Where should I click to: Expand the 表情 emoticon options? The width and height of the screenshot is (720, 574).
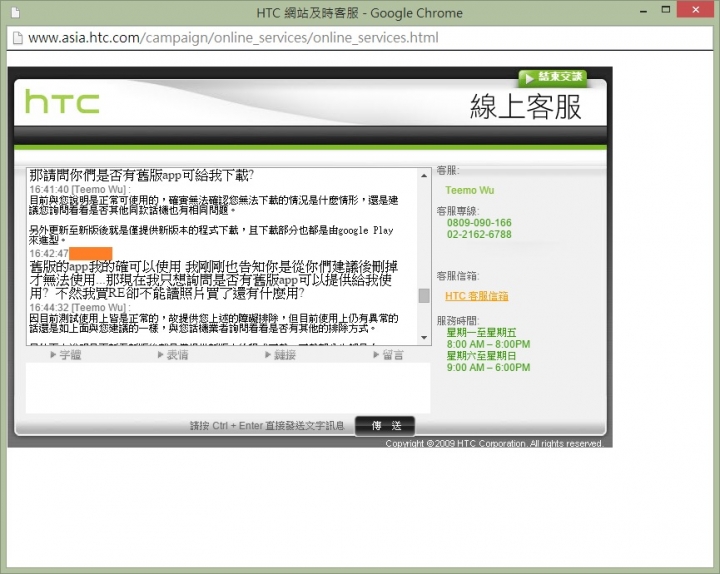(x=173, y=355)
